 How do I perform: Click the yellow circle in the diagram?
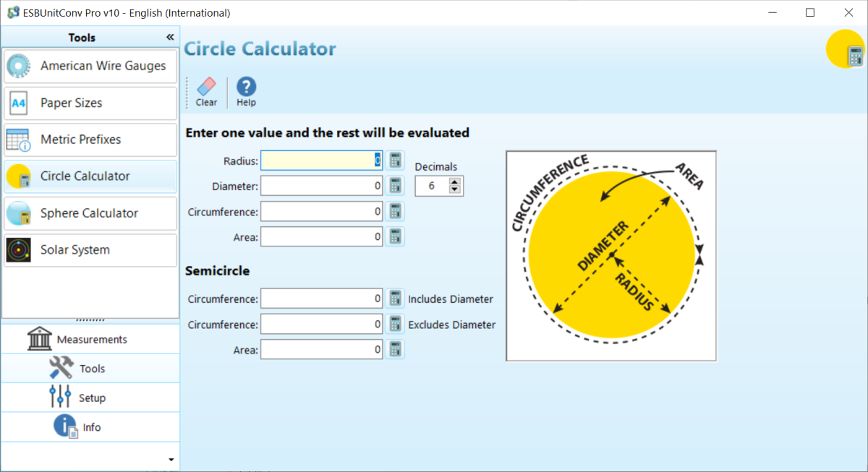(x=611, y=253)
